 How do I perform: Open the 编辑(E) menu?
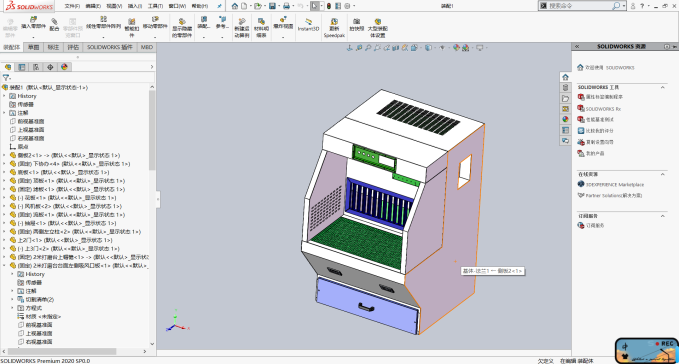click(x=93, y=6)
